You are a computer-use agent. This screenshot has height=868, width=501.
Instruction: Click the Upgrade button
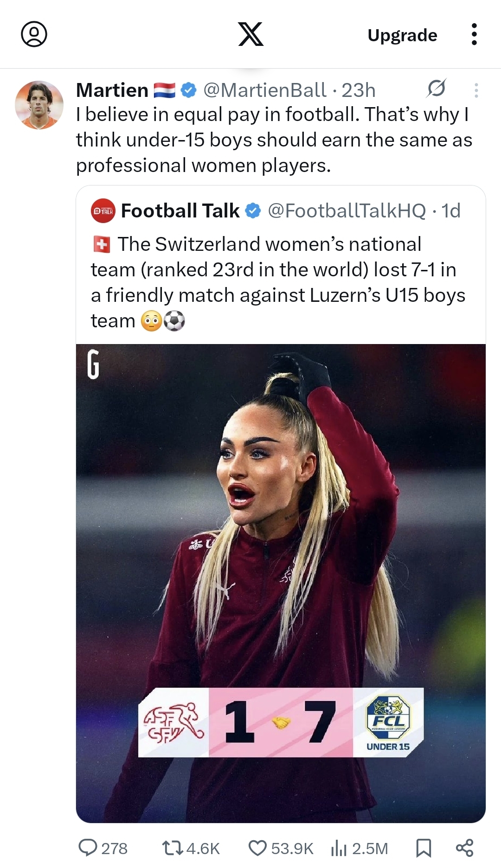tap(402, 35)
